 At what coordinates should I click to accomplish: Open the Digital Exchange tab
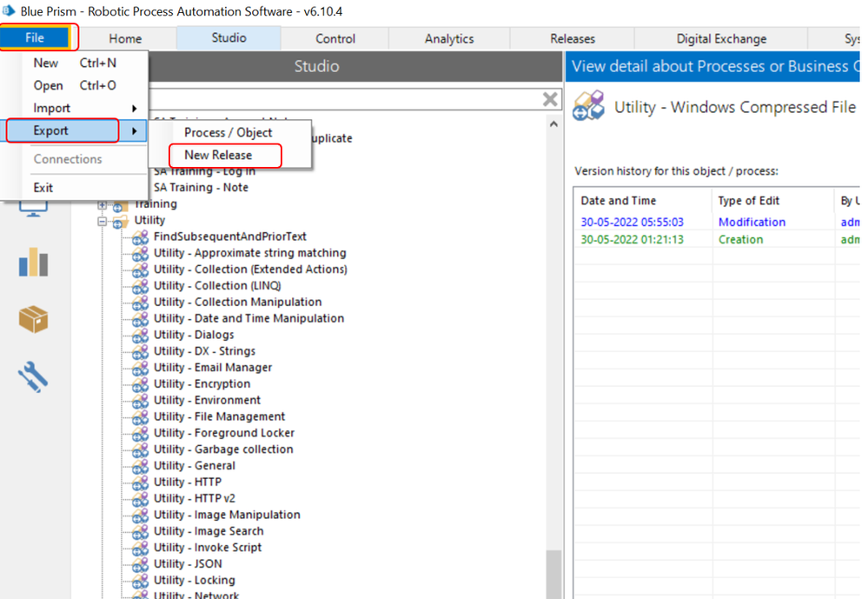click(x=721, y=38)
